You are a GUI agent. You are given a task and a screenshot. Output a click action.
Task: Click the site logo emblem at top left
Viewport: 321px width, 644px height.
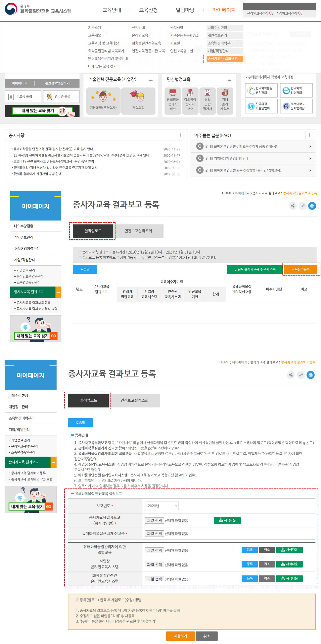pyautogui.click(x=11, y=9)
